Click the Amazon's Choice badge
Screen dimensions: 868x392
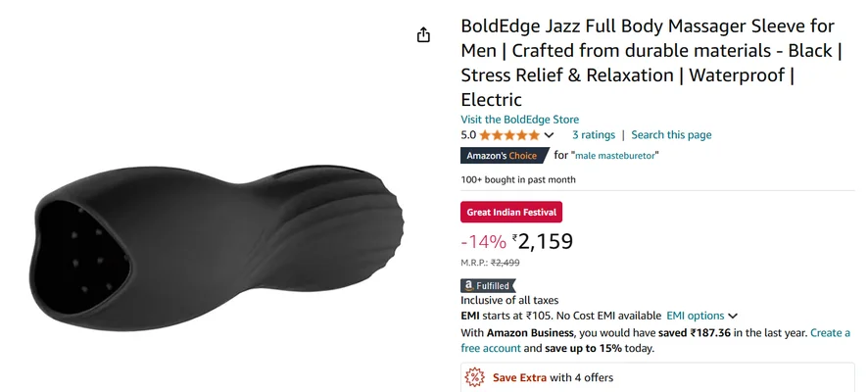(505, 156)
